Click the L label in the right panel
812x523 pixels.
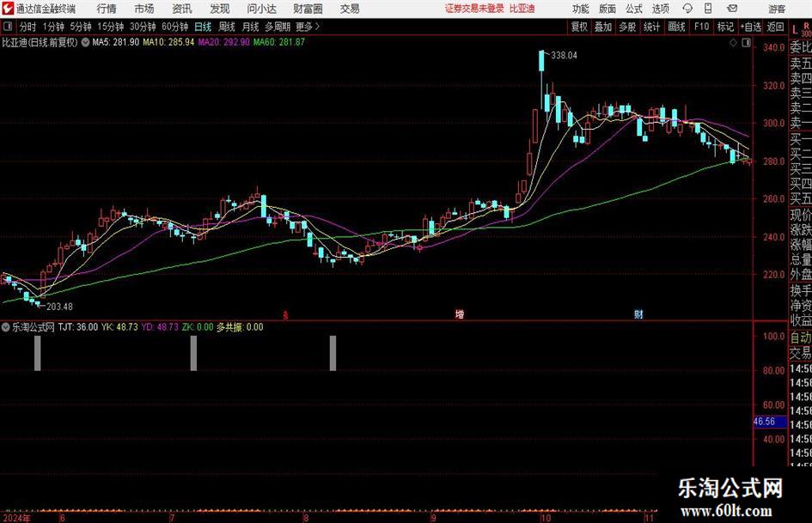point(796,31)
